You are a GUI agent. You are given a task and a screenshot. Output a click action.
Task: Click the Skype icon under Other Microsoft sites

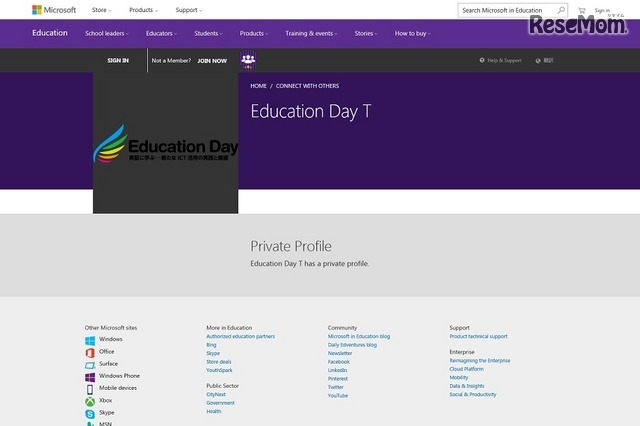click(90, 412)
